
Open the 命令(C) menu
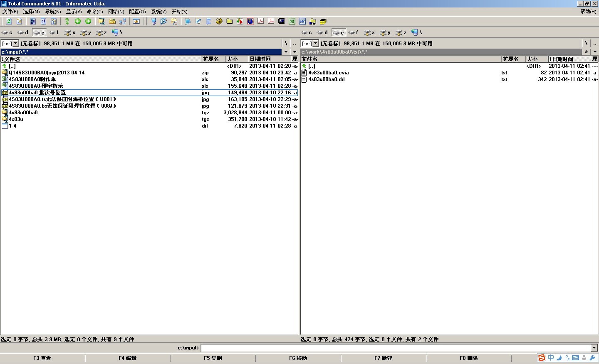tap(95, 12)
